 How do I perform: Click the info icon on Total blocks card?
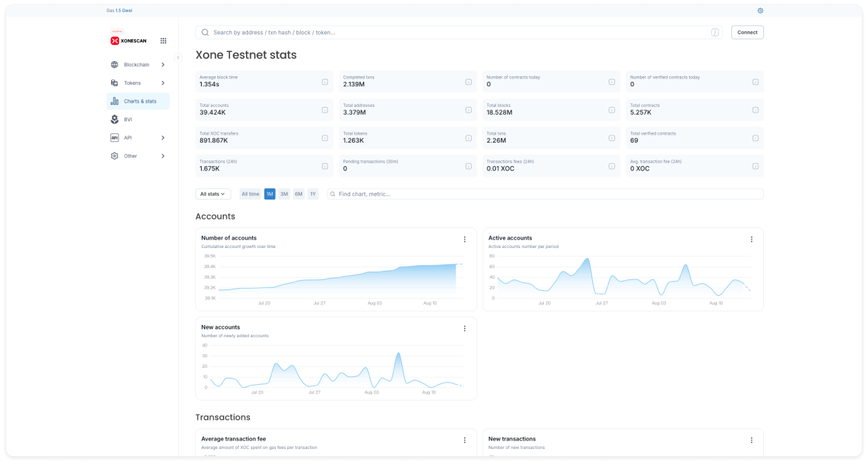[x=611, y=110]
